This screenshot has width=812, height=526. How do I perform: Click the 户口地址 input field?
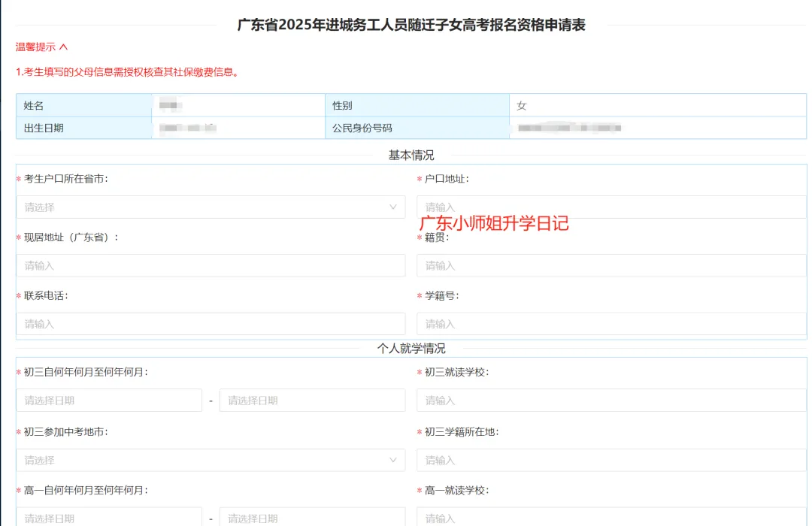coord(611,207)
